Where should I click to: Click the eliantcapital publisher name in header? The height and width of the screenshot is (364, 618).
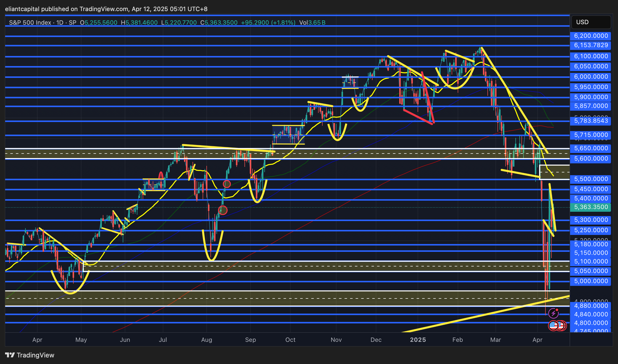click(x=22, y=9)
